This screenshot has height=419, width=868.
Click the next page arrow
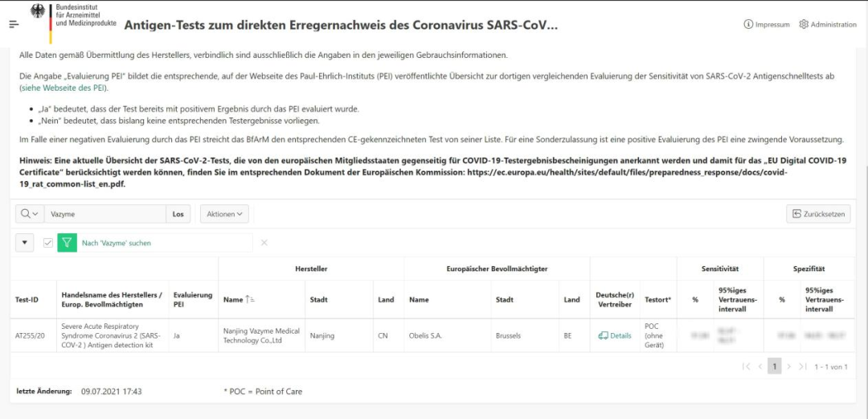[x=788, y=367]
